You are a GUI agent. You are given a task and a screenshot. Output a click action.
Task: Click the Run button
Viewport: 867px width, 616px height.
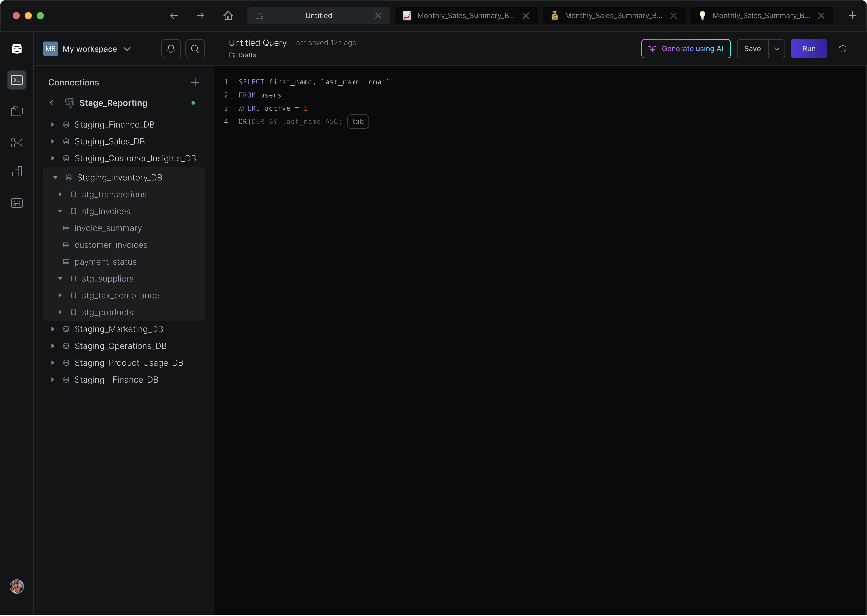[809, 49]
